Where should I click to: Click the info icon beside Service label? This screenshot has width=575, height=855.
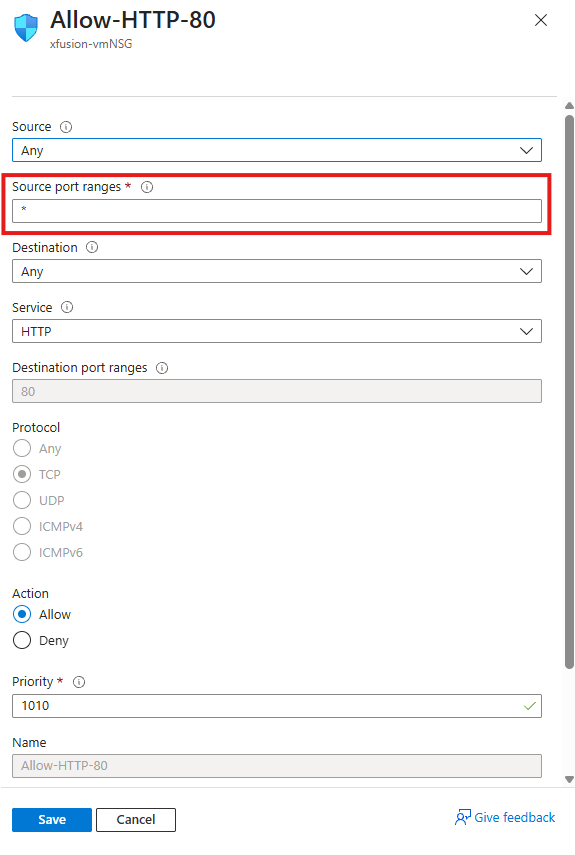[x=67, y=308]
